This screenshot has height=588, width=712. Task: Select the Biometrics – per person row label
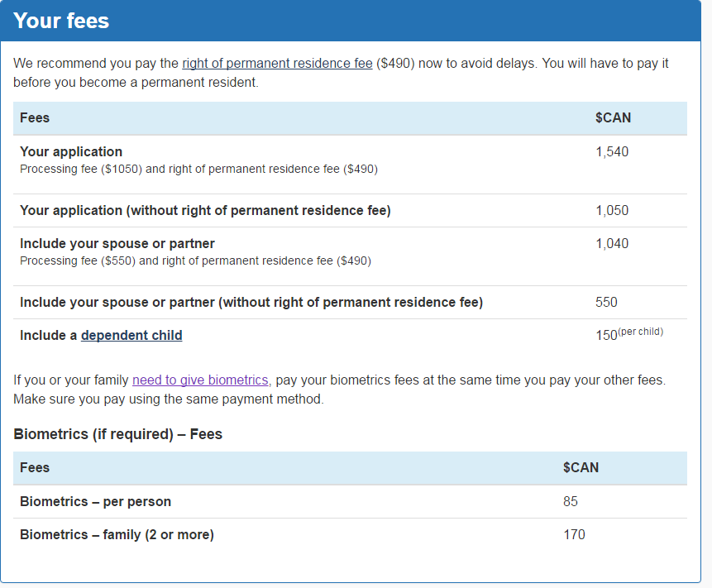pyautogui.click(x=96, y=502)
